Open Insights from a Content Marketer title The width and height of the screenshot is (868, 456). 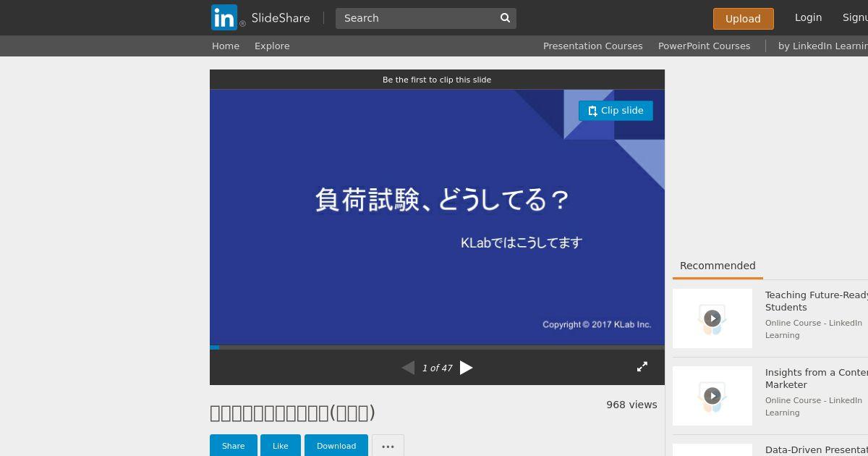tap(817, 379)
